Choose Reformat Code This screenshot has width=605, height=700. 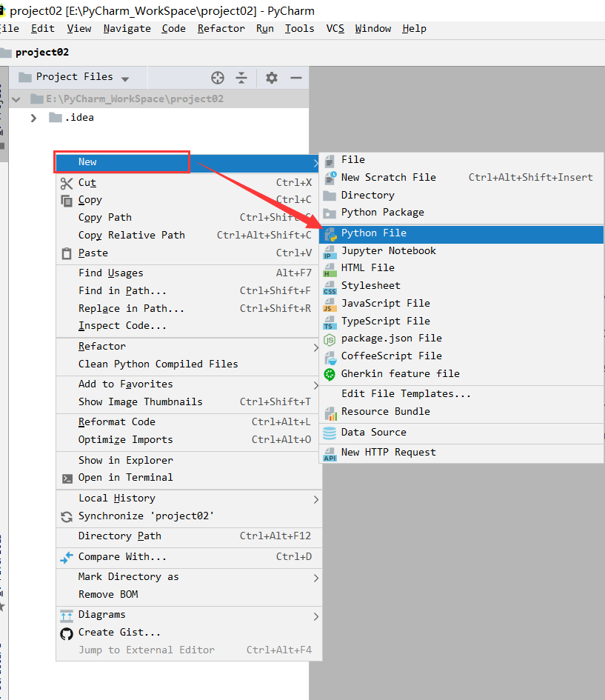(189, 422)
